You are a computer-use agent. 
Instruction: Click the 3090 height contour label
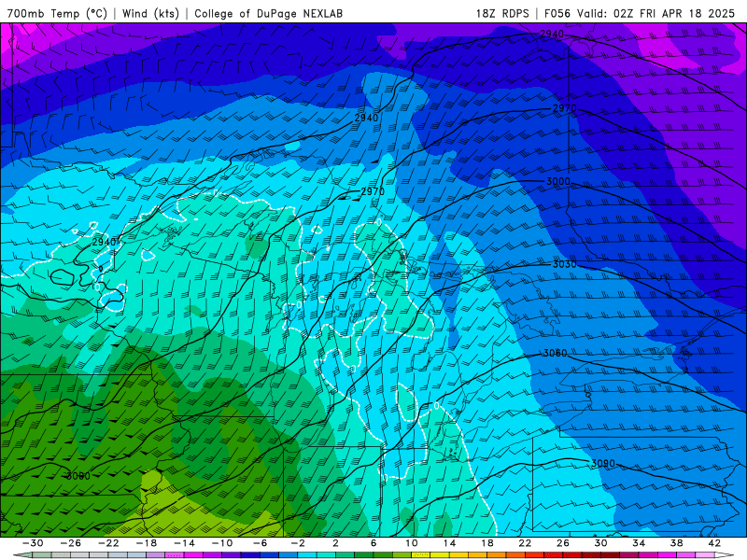click(x=603, y=463)
